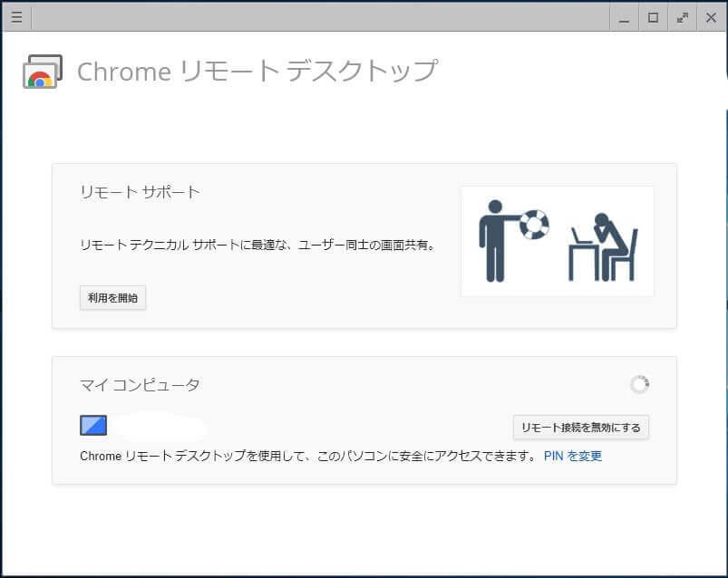Screen dimensions: 728x578
Task: Click the リモート接続を無効にする button
Action: (x=580, y=428)
